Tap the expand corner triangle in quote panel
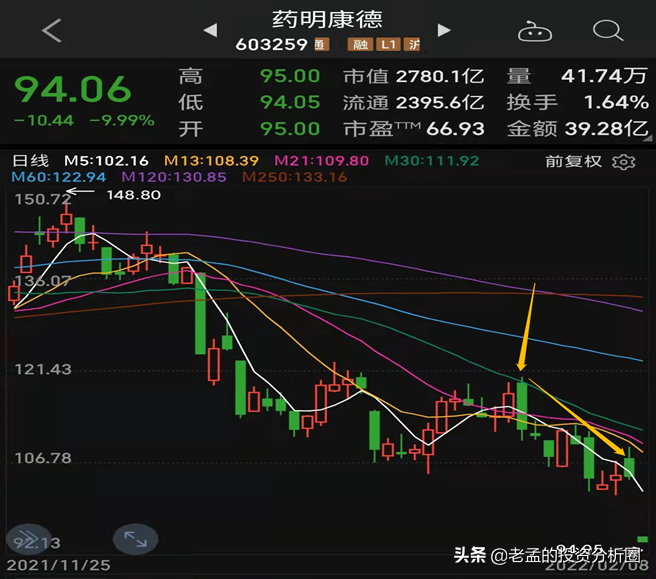 647,138
